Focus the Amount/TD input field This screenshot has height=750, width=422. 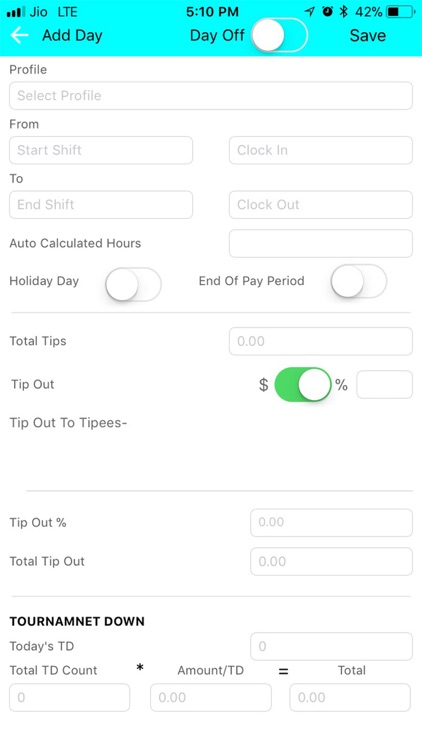[211, 697]
